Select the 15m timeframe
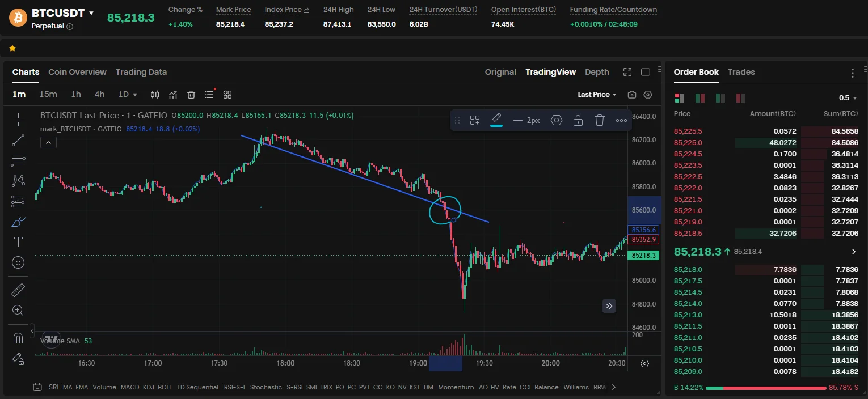 [48, 95]
